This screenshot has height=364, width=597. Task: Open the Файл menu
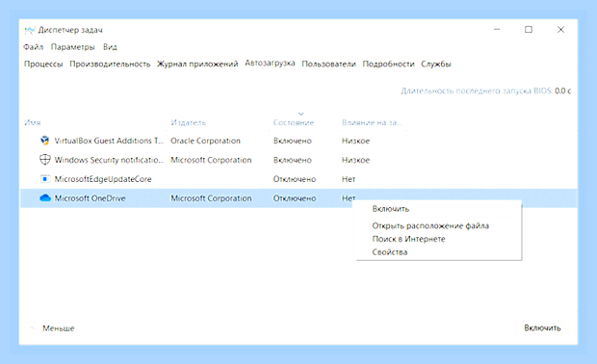[x=33, y=47]
